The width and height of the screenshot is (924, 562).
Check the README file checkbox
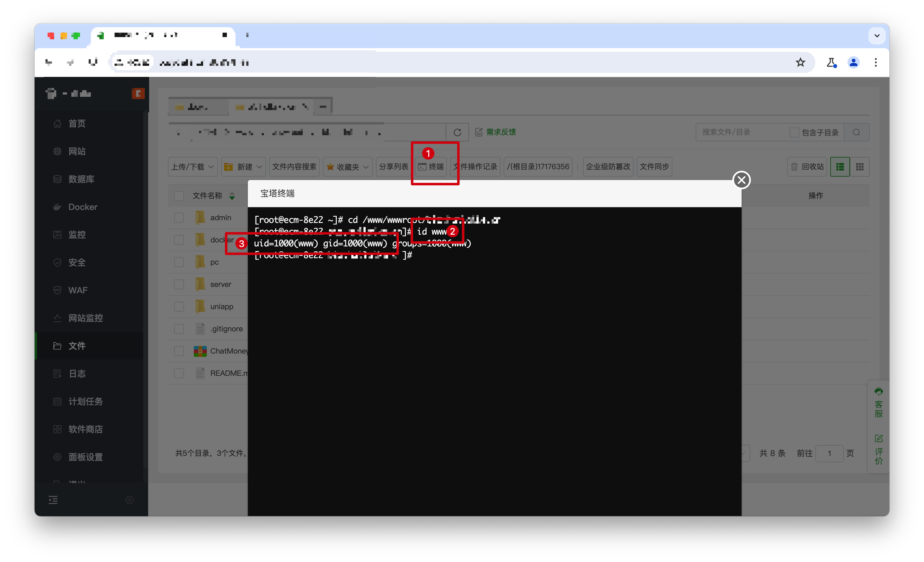tap(179, 373)
